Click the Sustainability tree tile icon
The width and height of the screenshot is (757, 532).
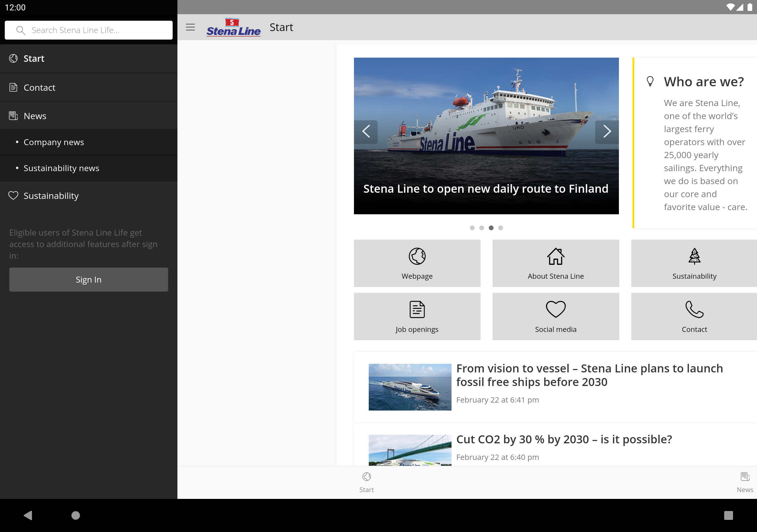pos(694,256)
